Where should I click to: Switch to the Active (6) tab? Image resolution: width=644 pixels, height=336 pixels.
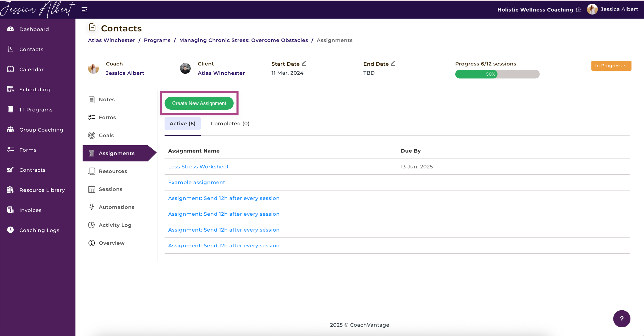tap(182, 124)
